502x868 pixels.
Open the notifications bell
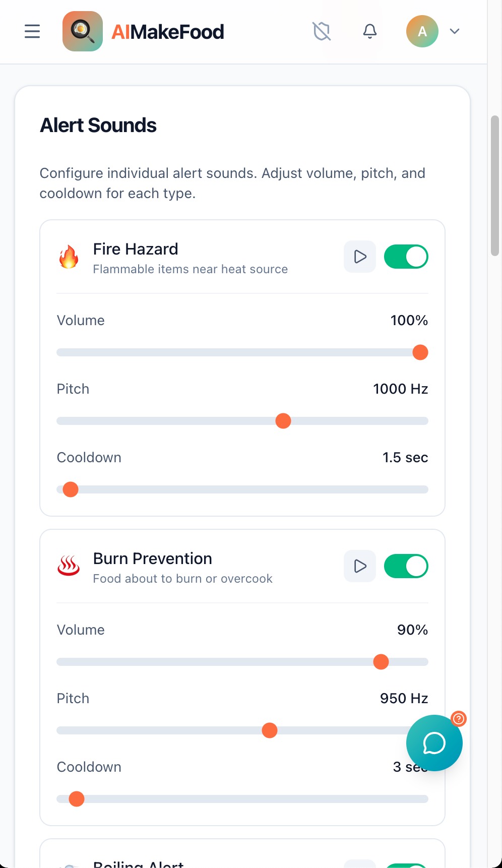pyautogui.click(x=370, y=31)
